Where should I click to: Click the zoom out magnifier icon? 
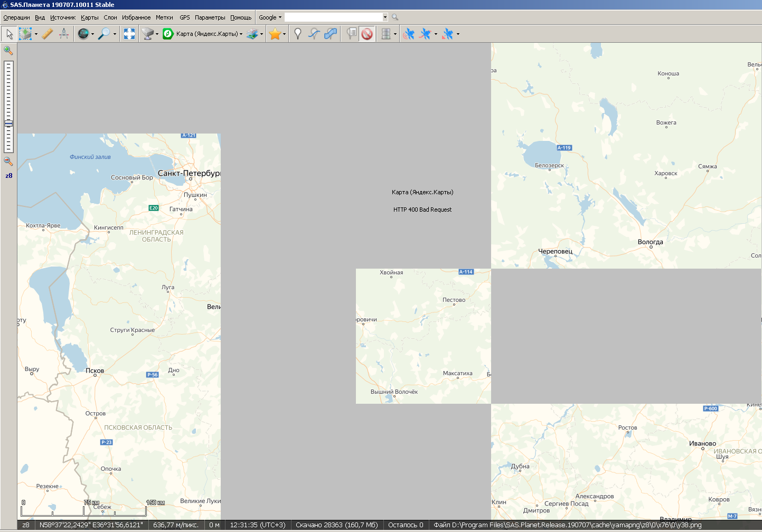tap(8, 161)
